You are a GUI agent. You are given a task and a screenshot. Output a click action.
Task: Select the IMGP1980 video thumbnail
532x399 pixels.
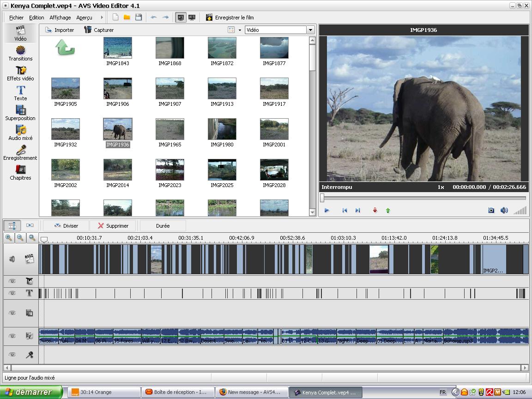click(x=222, y=130)
